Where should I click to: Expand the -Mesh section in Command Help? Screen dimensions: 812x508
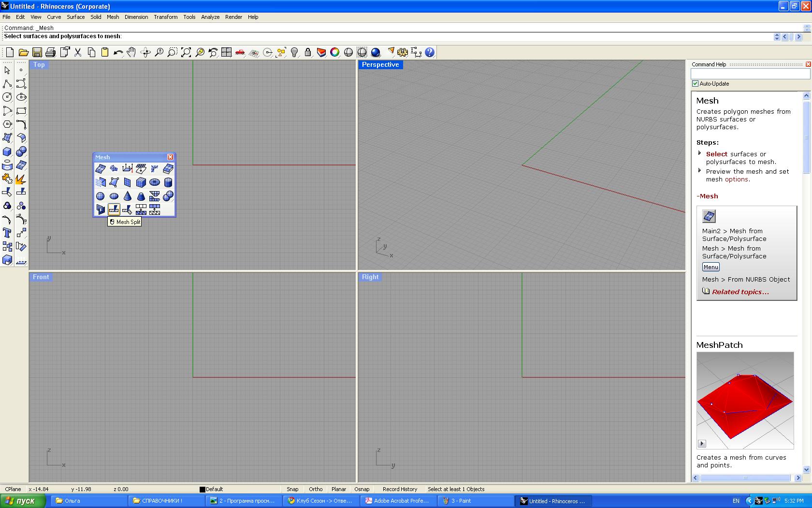pyautogui.click(x=707, y=196)
